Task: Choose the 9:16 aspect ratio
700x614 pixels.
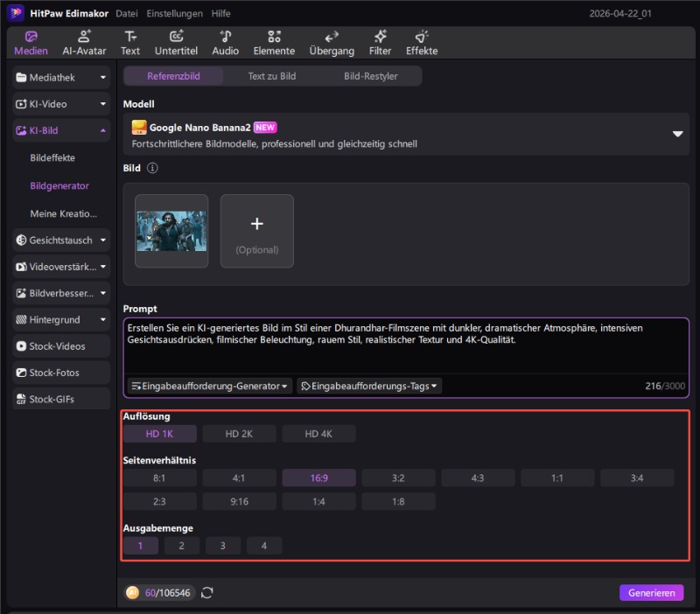Action: [239, 502]
